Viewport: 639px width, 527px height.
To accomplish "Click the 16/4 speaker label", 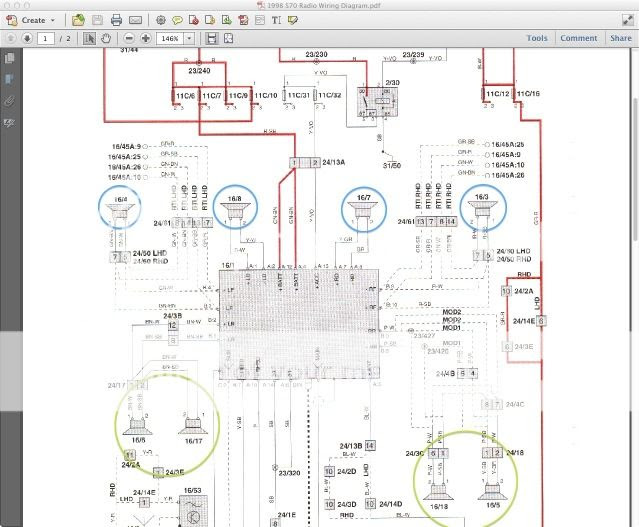I will [120, 199].
